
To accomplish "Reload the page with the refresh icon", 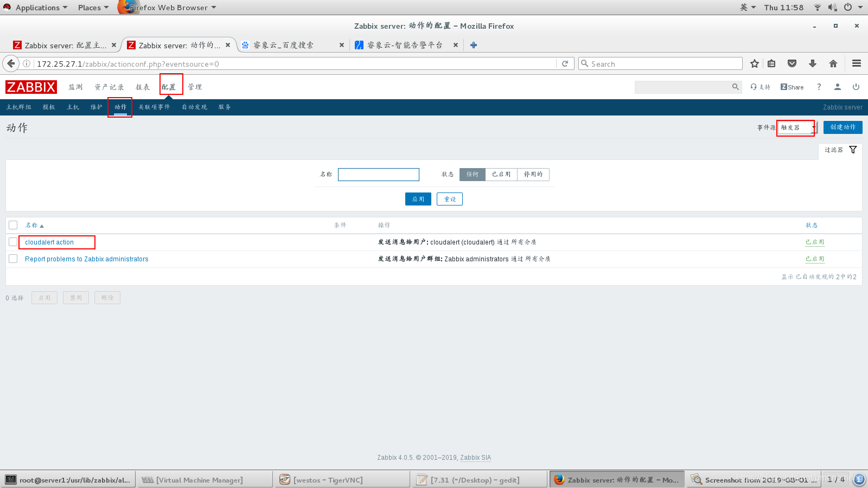I will coord(565,63).
